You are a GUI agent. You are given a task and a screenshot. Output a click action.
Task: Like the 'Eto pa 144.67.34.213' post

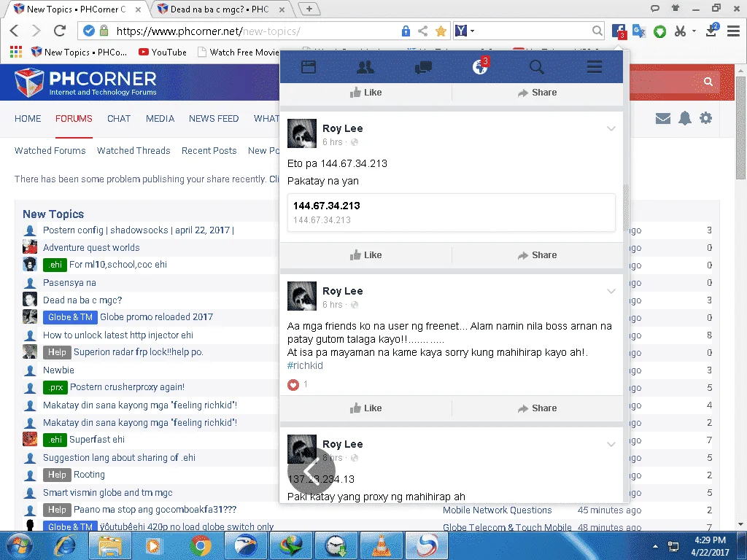[x=366, y=255]
